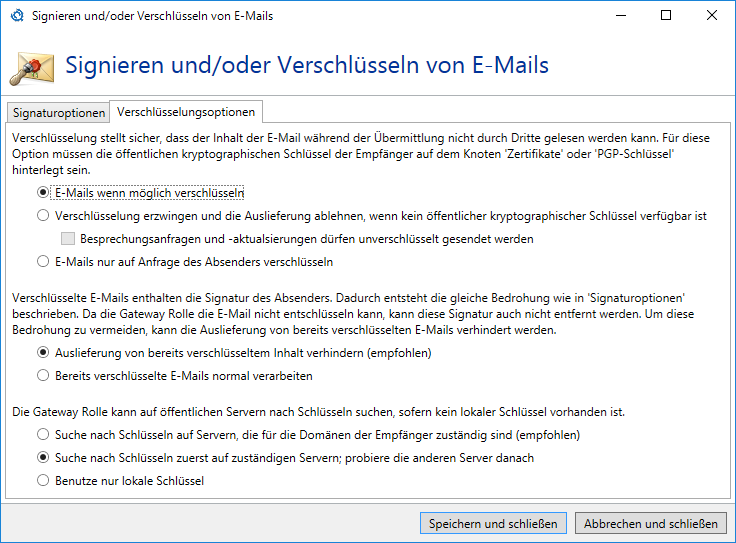Image resolution: width=736 pixels, height=543 pixels.
Task: Choose 'Verschlüsselung erzwingen' radio option
Action: [x=42, y=215]
